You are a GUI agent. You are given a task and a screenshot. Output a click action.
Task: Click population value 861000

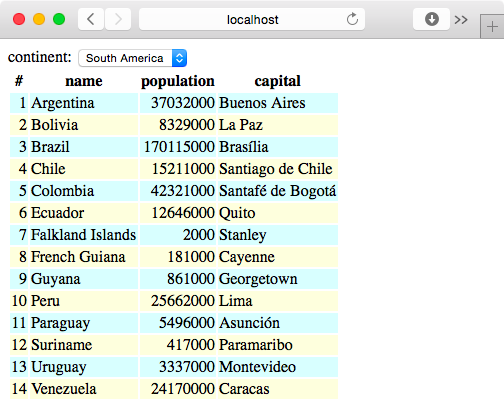(178, 279)
